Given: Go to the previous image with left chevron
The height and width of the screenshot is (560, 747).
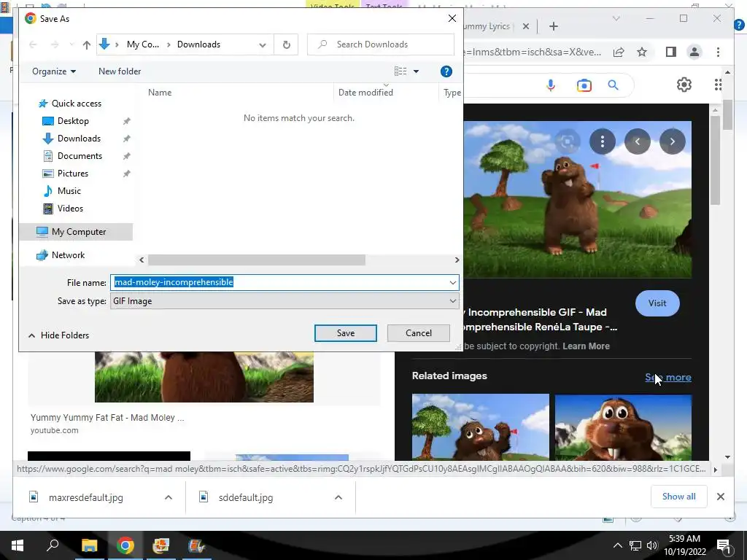Looking at the screenshot, I should pyautogui.click(x=638, y=141).
